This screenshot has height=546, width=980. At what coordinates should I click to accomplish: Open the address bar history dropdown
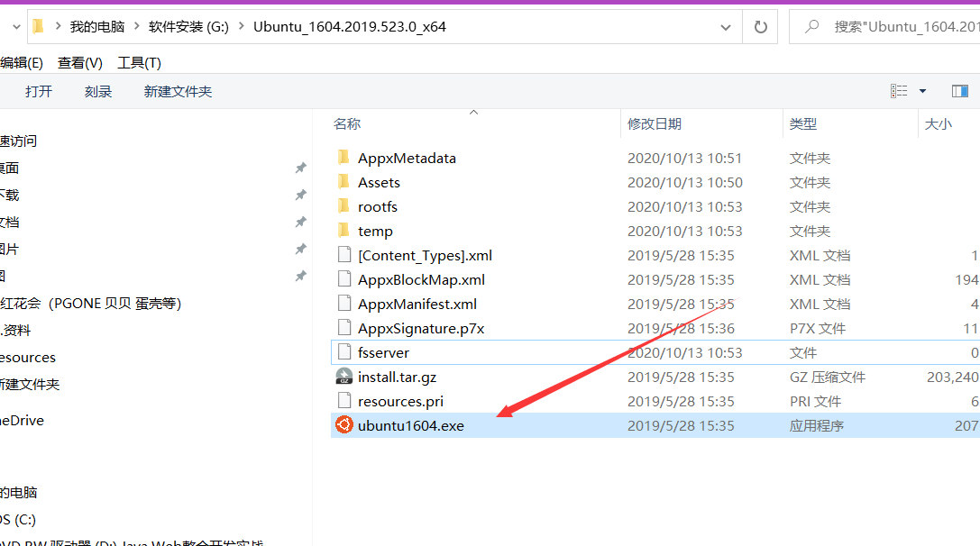(x=726, y=28)
